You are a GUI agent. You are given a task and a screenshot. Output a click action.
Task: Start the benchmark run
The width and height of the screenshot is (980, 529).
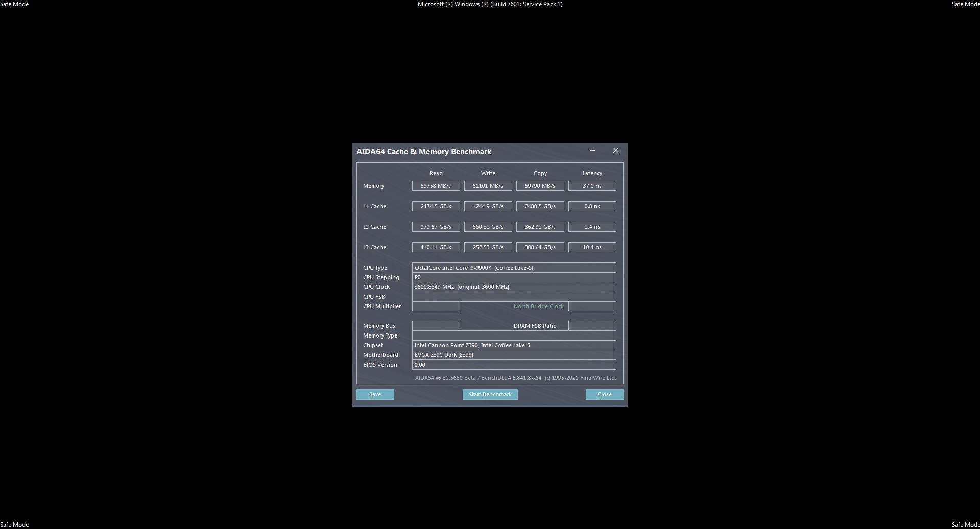[490, 394]
